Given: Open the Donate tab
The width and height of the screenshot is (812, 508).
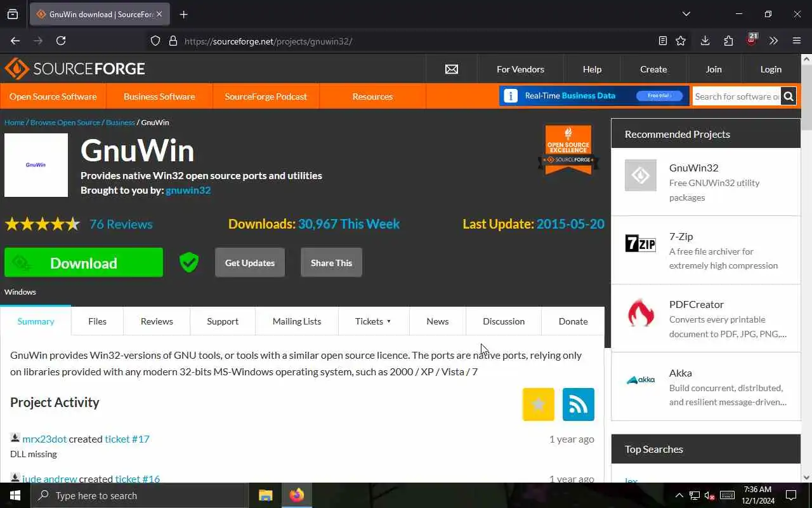Looking at the screenshot, I should point(573,321).
